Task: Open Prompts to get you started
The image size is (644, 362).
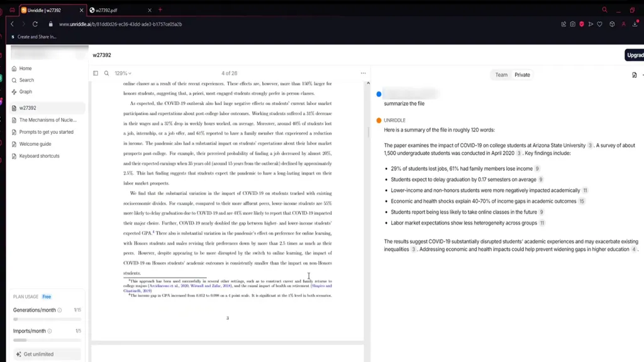Action: tap(47, 132)
